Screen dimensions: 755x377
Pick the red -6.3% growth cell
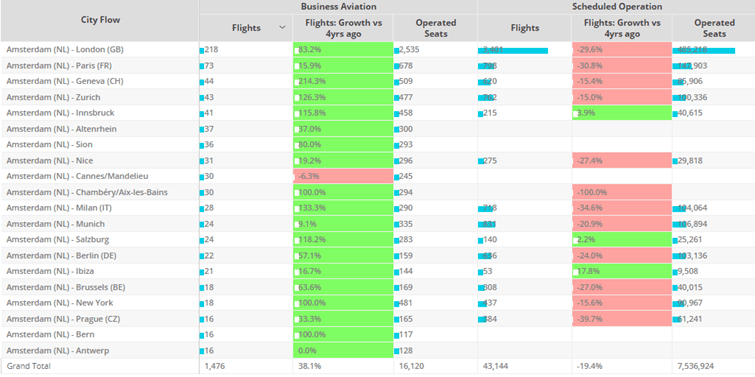point(343,176)
